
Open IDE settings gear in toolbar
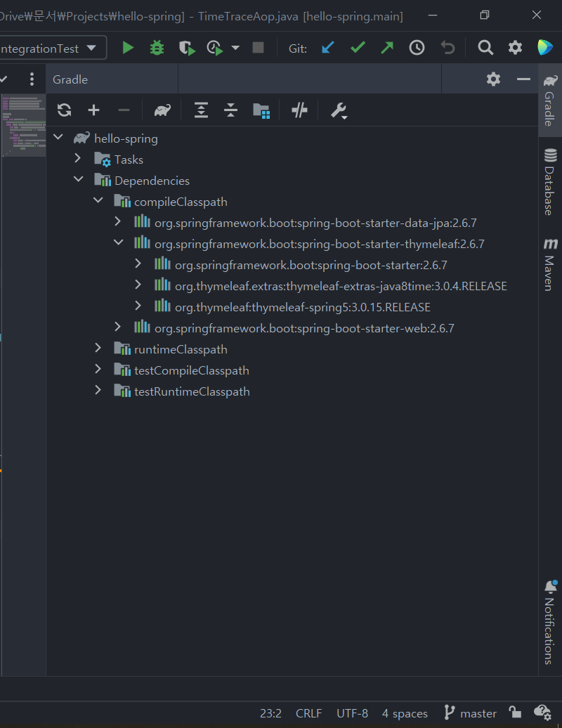[515, 47]
